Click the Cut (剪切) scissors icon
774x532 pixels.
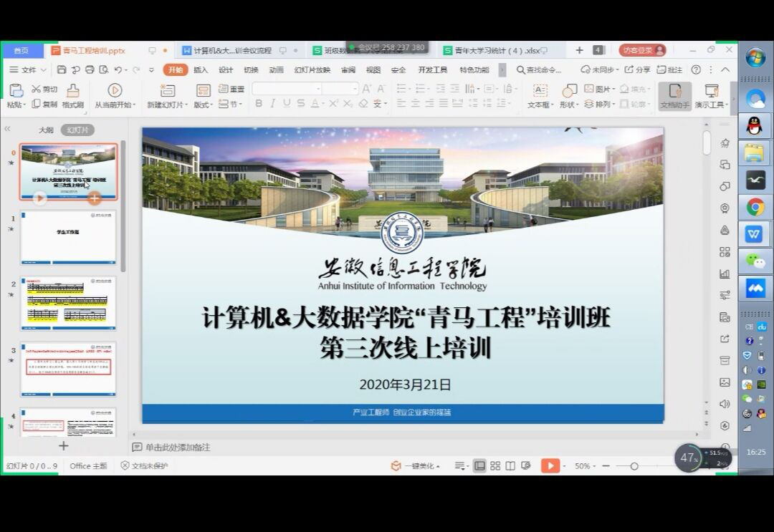click(x=37, y=90)
